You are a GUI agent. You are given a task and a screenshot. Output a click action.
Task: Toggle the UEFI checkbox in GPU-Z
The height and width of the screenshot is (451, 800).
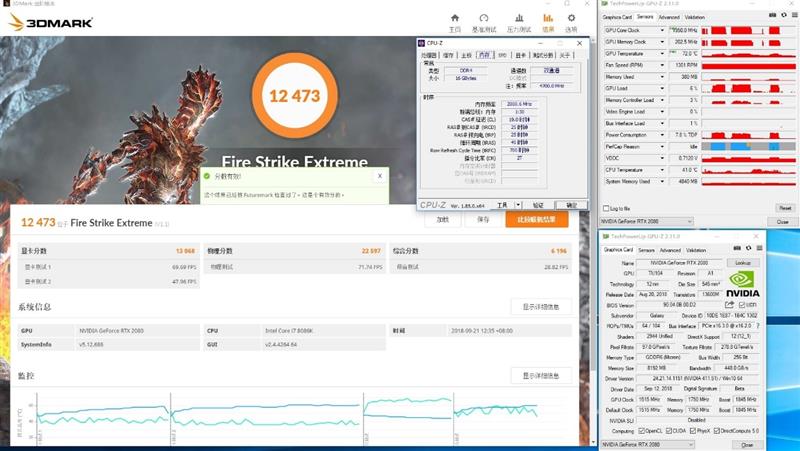click(x=742, y=305)
